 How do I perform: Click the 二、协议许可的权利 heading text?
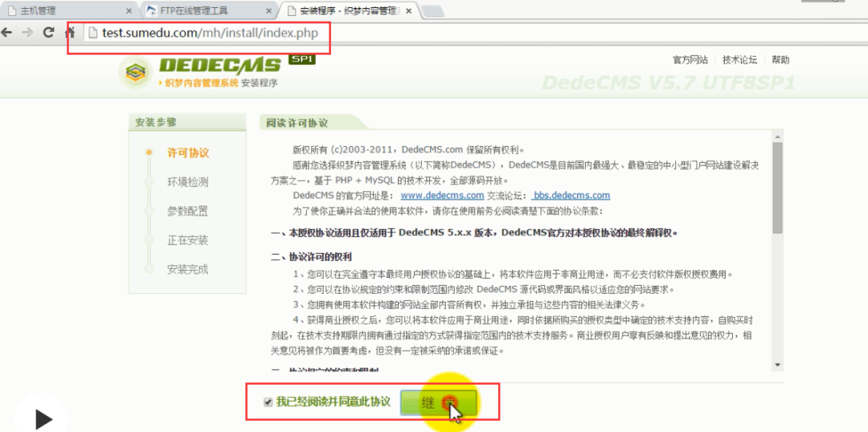point(311,257)
